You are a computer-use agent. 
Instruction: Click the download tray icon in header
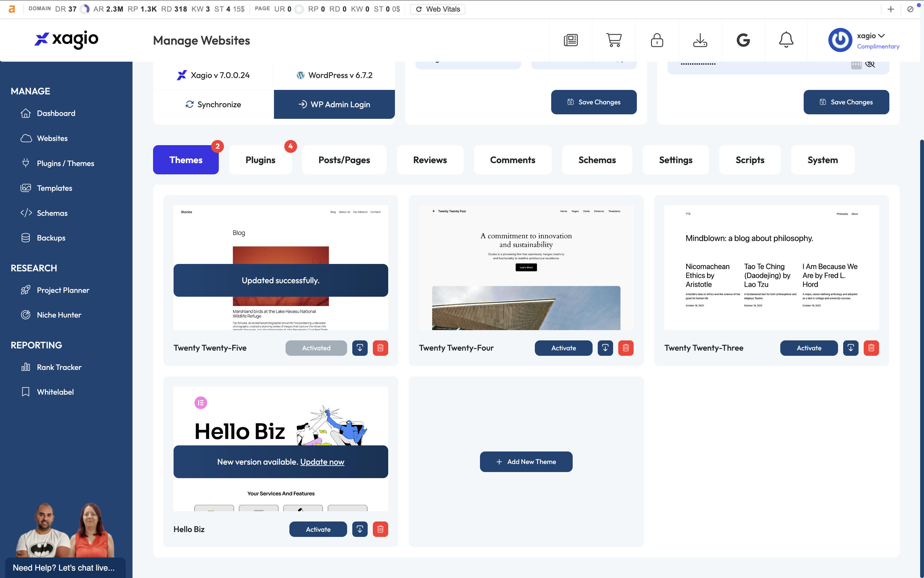point(700,40)
